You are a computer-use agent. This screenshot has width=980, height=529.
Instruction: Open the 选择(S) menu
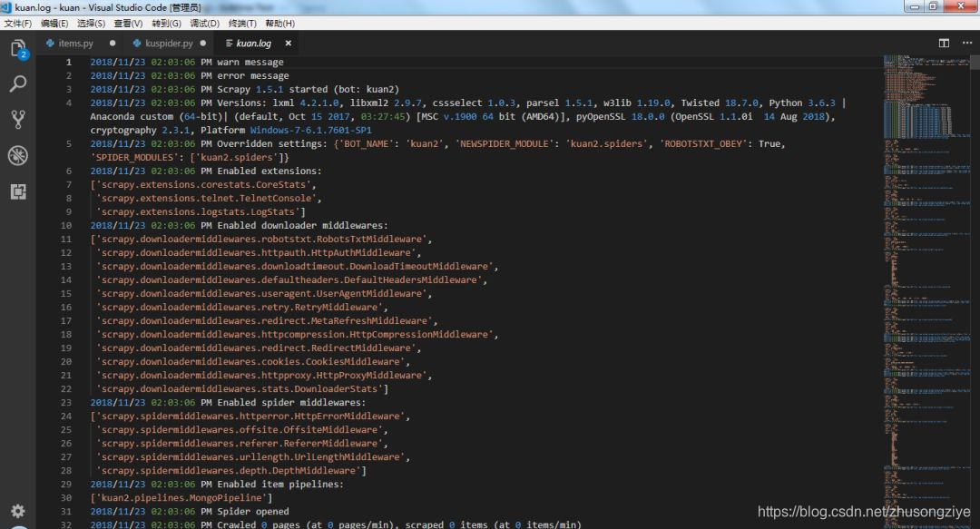92,23
